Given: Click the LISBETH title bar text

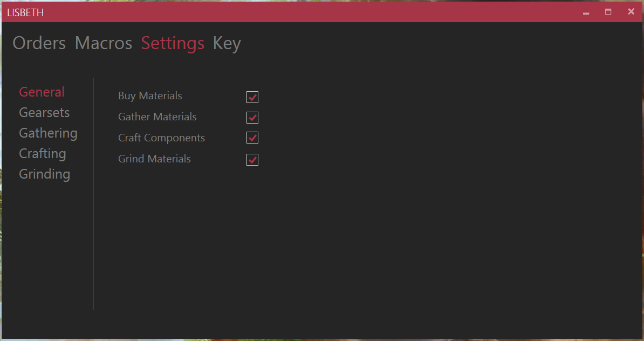Looking at the screenshot, I should coord(25,12).
